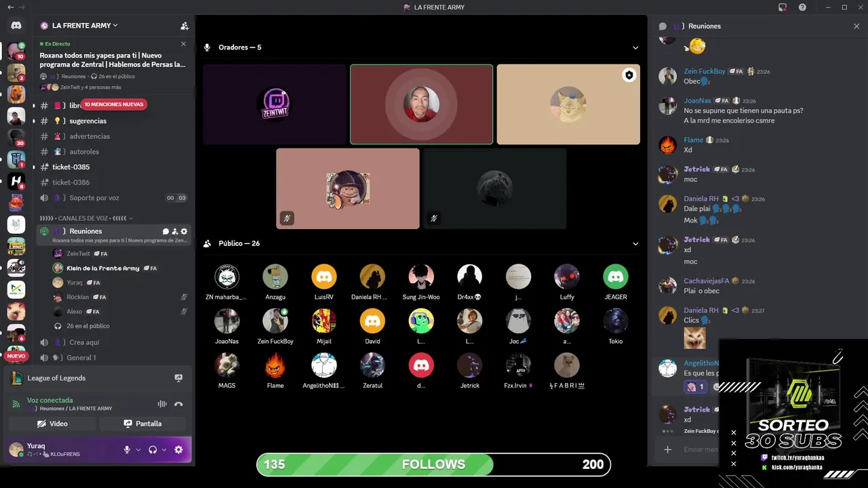868x488 pixels.
Task: Open the white H server icon
Action: pos(16,180)
